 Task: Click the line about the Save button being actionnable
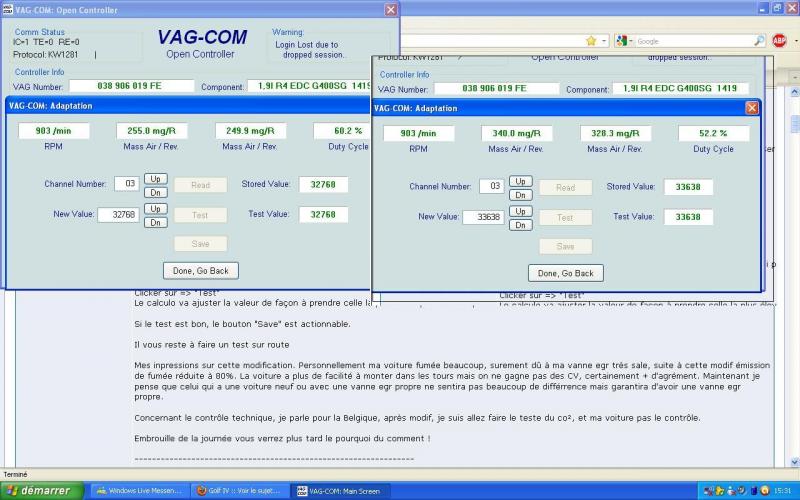(242, 324)
